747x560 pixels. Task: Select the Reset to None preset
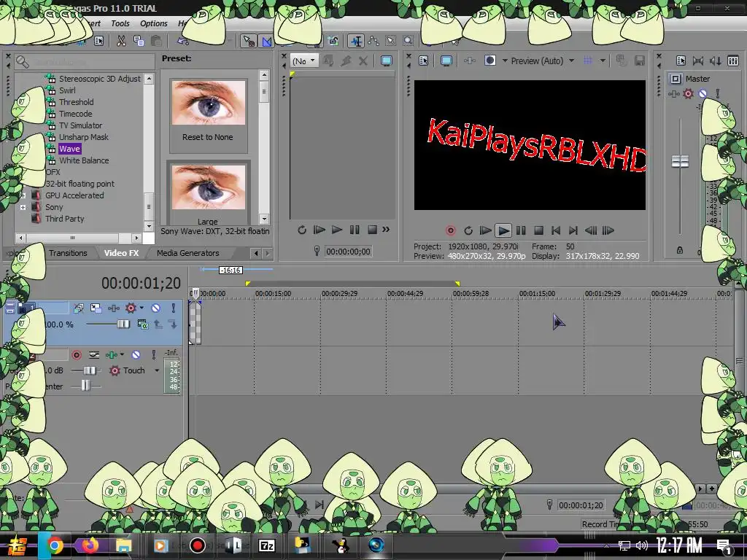[x=208, y=114]
